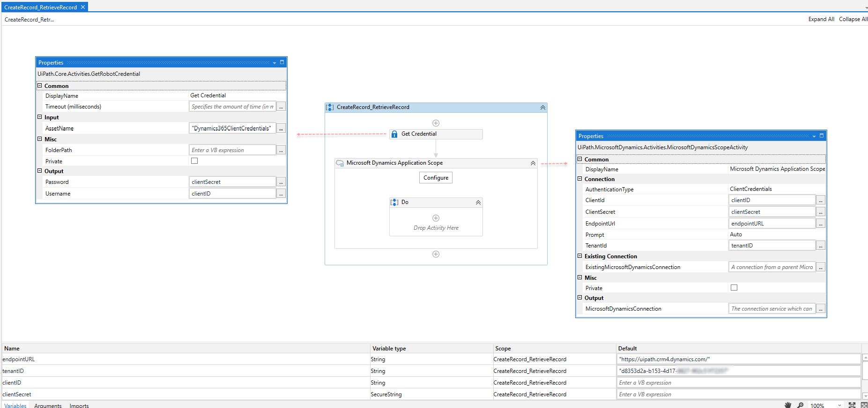The image size is (868, 408).
Task: Toggle Private checkbox in Dynamics Scope properties
Action: [x=734, y=288]
